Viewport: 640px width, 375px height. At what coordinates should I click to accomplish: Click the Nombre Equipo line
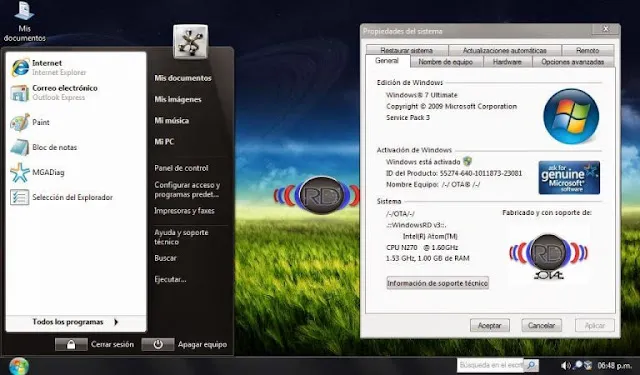[433, 184]
